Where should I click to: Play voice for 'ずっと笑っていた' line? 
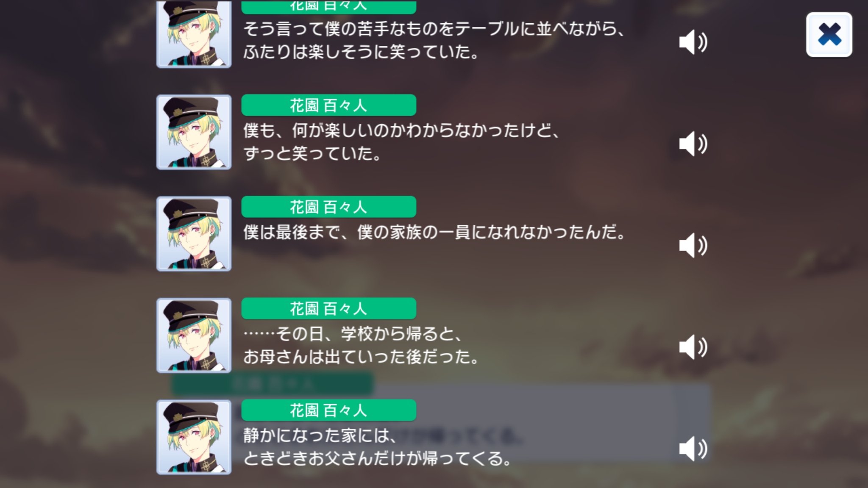click(x=693, y=144)
